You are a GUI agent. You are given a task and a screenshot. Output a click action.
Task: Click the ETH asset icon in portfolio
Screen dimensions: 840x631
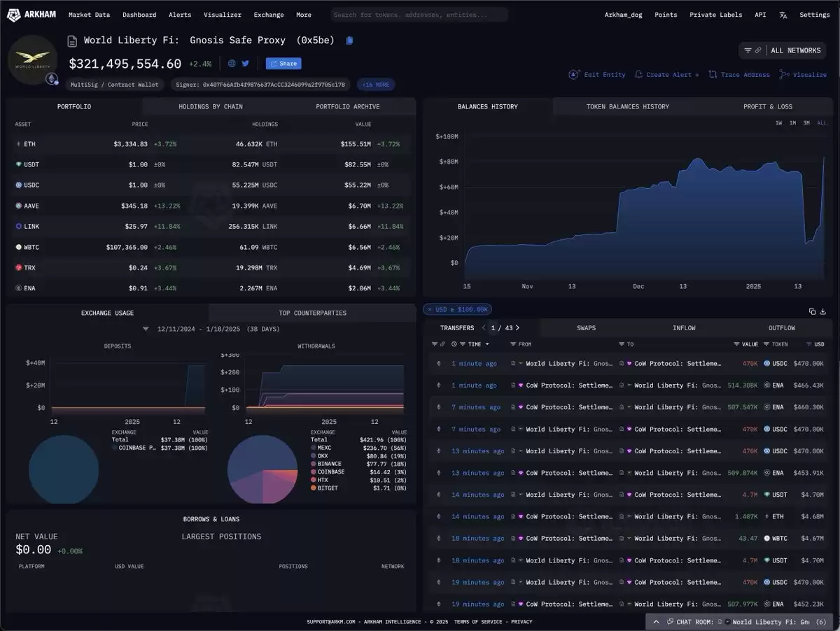click(x=19, y=144)
